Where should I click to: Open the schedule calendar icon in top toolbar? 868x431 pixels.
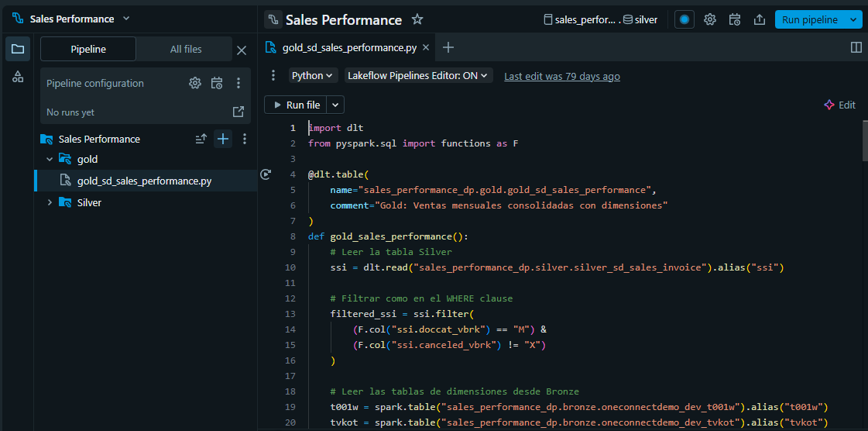click(735, 19)
